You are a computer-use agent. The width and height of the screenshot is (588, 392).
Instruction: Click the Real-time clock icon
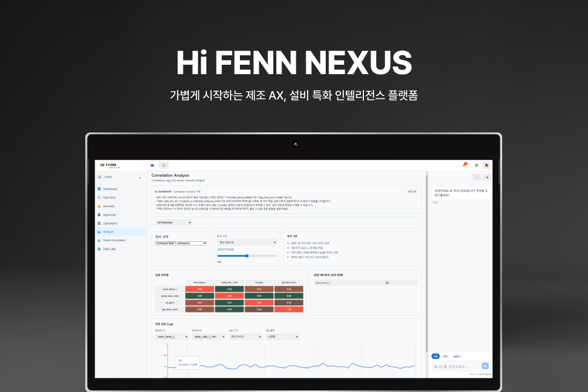(x=99, y=198)
